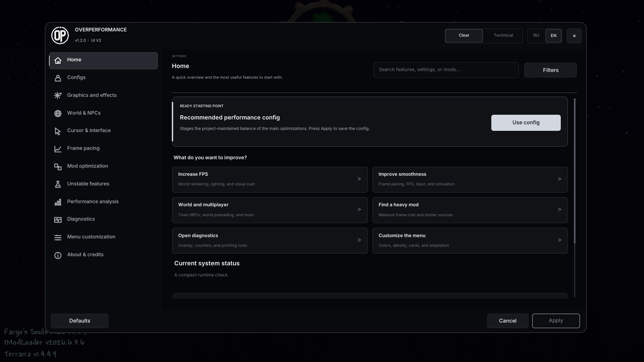644x362 pixels.
Task: Switch language to RU
Action: (536, 36)
